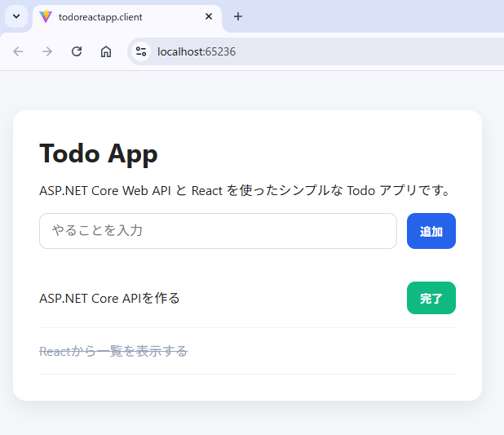
Task: Open a new browser tab
Action: coord(238,16)
